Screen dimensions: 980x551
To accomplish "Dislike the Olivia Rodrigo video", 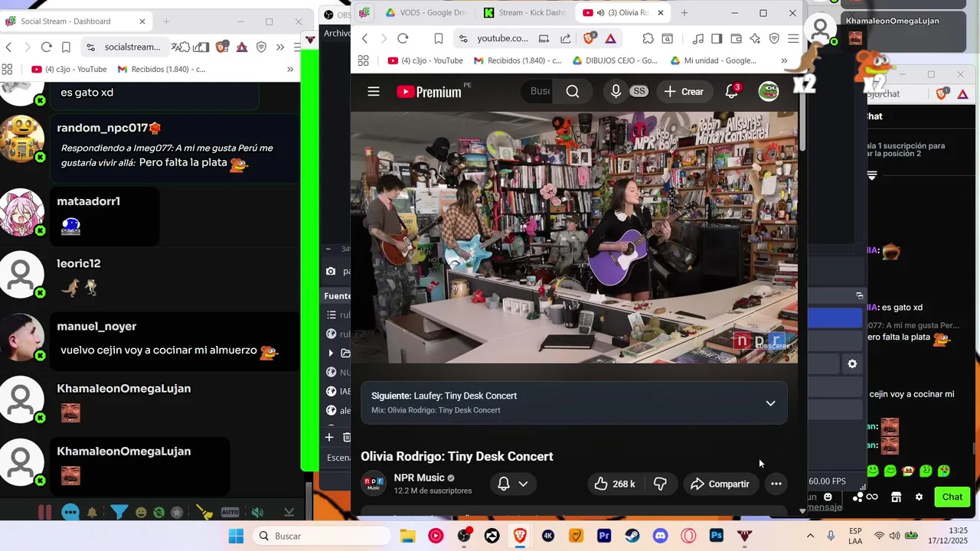I will tap(660, 484).
